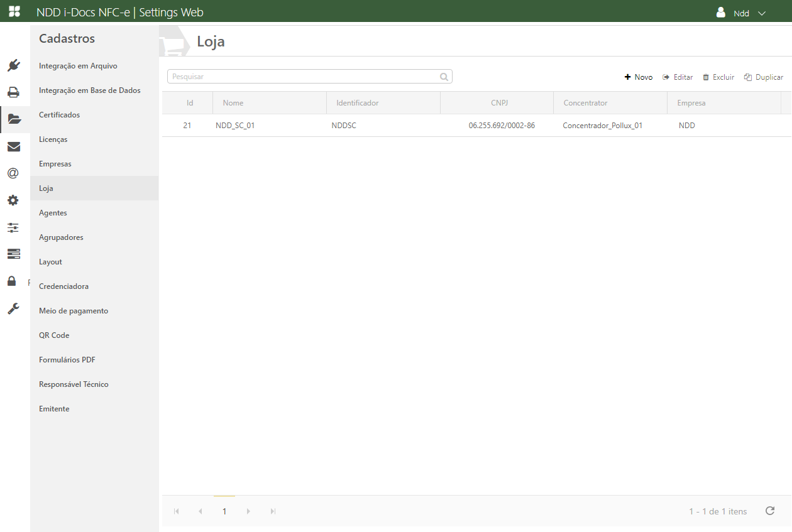Click the wrench tools icon
792x532 pixels.
pyautogui.click(x=13, y=308)
